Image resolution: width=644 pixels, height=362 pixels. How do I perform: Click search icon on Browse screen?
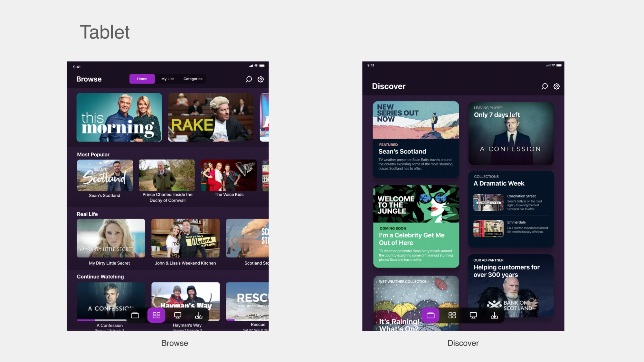click(x=249, y=79)
